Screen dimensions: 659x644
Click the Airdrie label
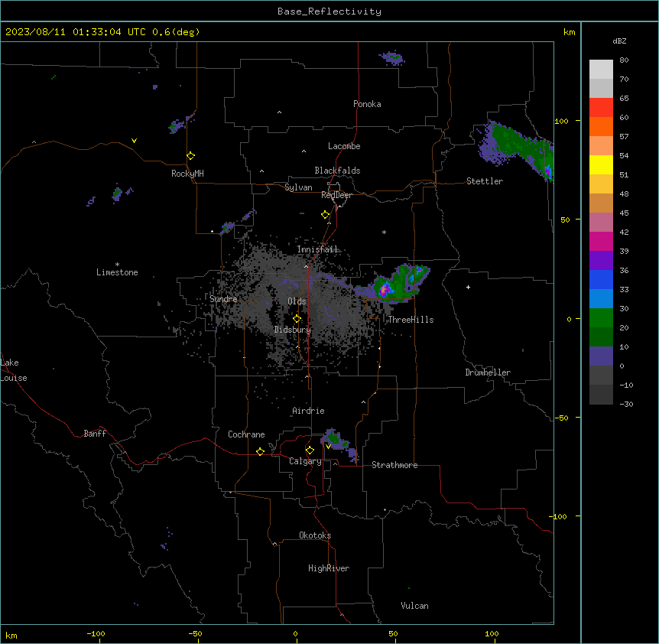point(308,411)
